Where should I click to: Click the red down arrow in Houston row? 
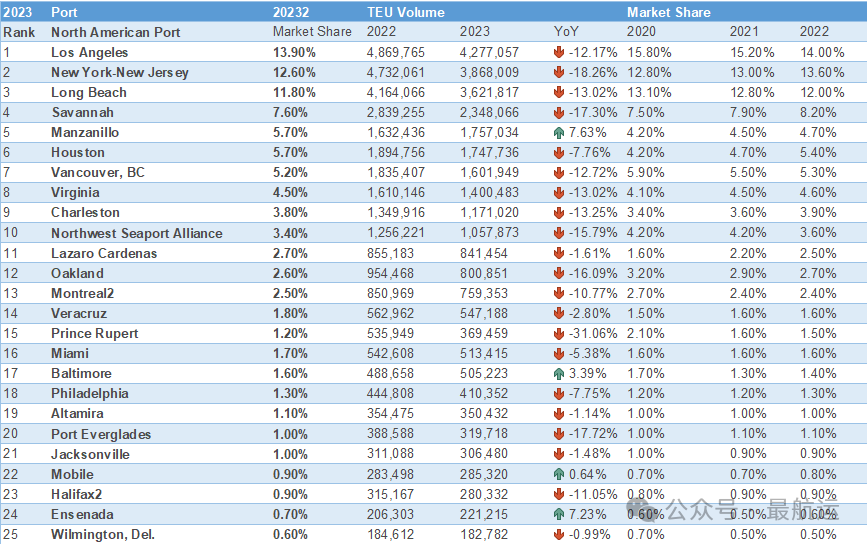558,153
